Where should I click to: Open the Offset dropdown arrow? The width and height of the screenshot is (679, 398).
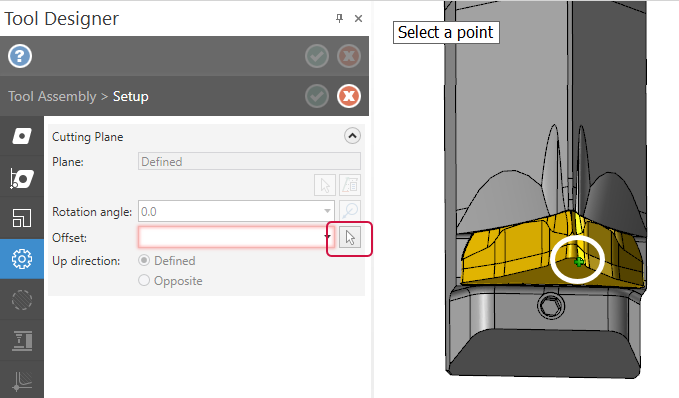click(x=328, y=236)
